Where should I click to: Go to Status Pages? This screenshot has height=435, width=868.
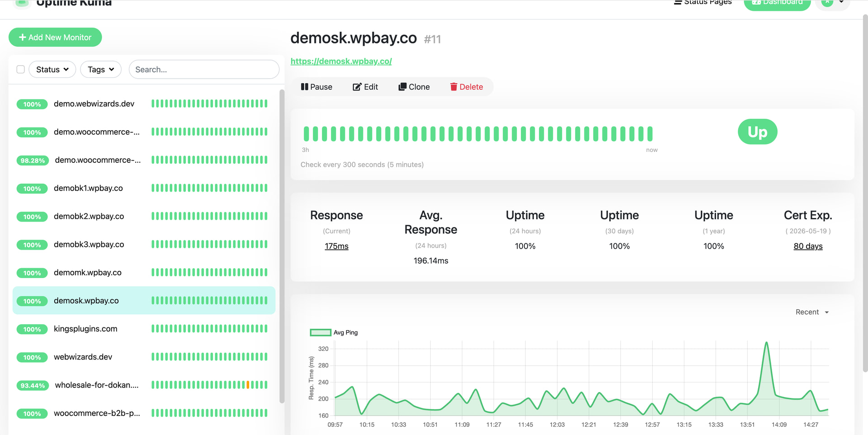703,3
